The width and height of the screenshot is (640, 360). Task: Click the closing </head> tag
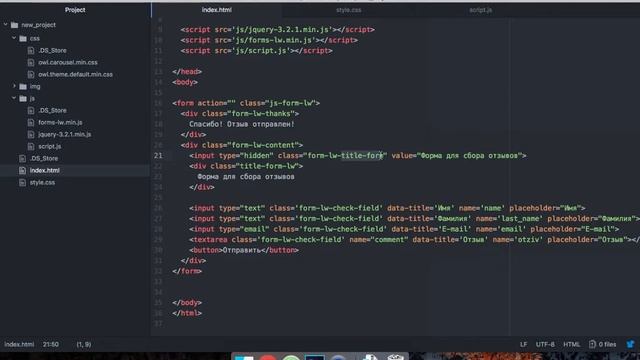[x=187, y=72]
